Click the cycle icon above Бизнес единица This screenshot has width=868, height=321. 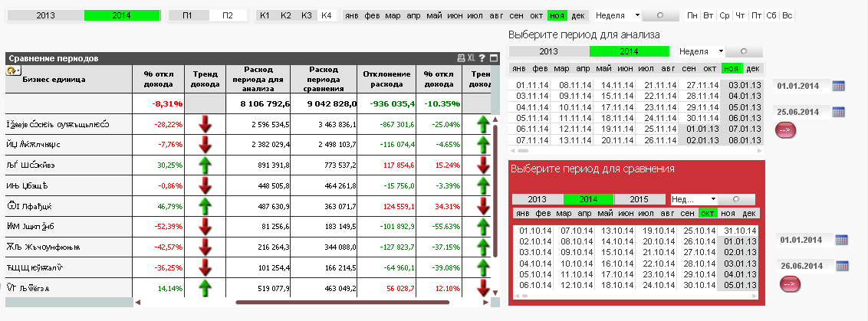(x=12, y=70)
